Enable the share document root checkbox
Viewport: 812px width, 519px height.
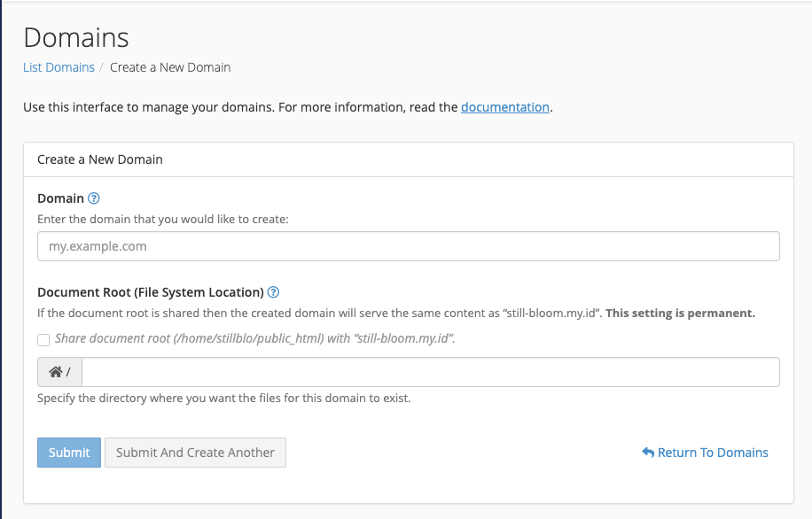43,339
